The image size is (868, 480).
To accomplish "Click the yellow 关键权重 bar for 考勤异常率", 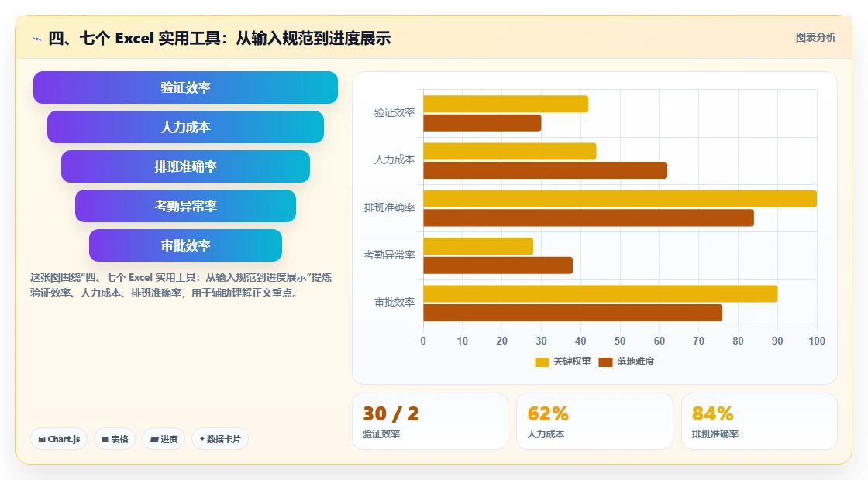I will pyautogui.click(x=478, y=246).
